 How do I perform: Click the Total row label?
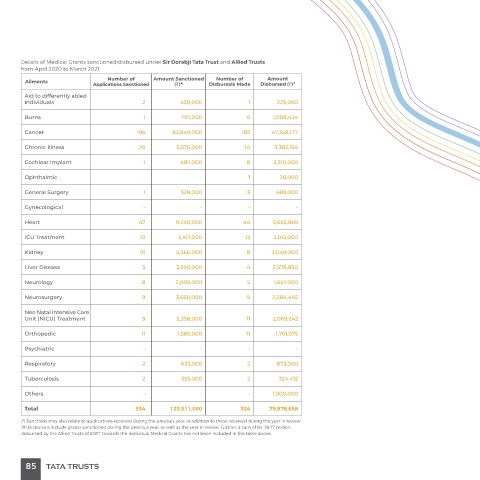(x=31, y=409)
